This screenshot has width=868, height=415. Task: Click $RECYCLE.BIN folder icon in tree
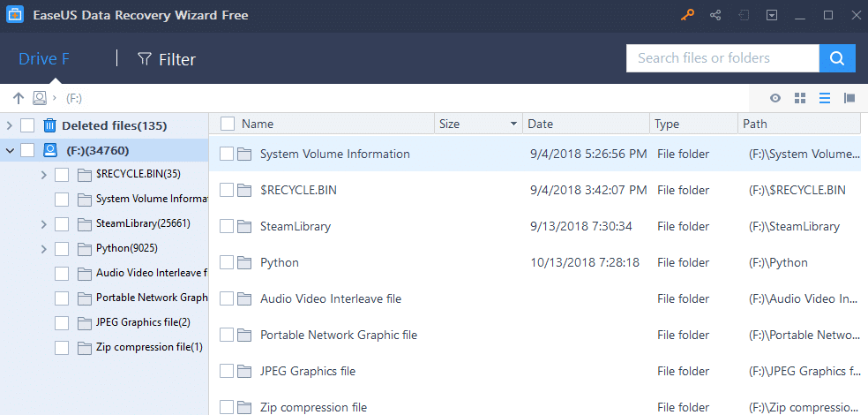tap(84, 175)
